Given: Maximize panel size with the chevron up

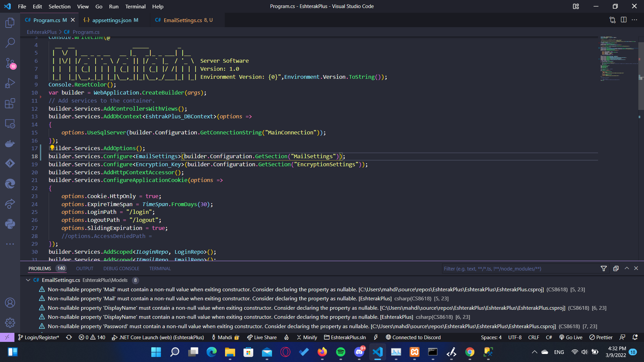Looking at the screenshot, I should [x=627, y=268].
